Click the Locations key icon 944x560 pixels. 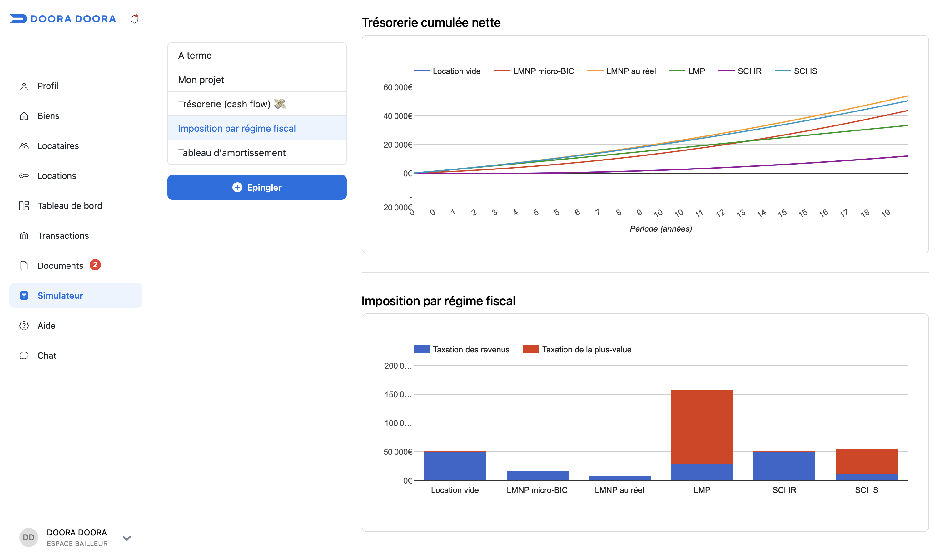24,176
